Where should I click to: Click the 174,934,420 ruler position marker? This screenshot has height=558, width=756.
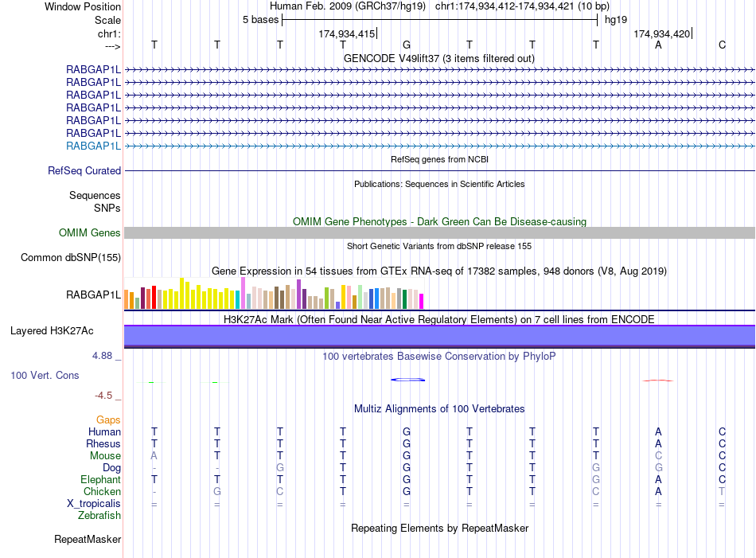click(661, 33)
